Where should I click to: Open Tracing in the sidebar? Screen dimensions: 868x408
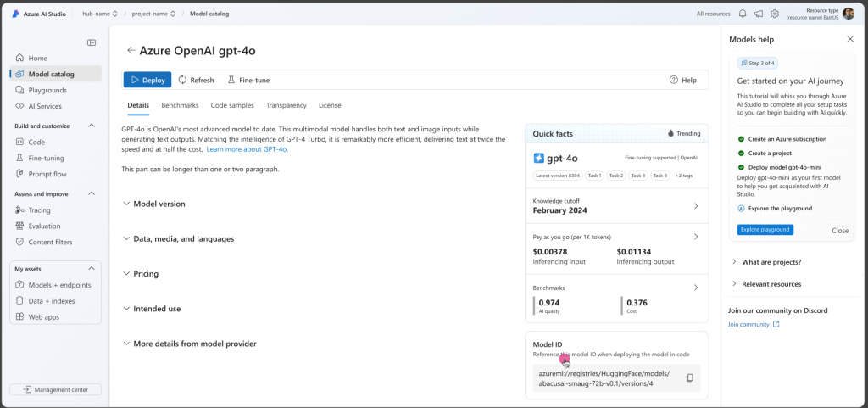click(x=55, y=210)
